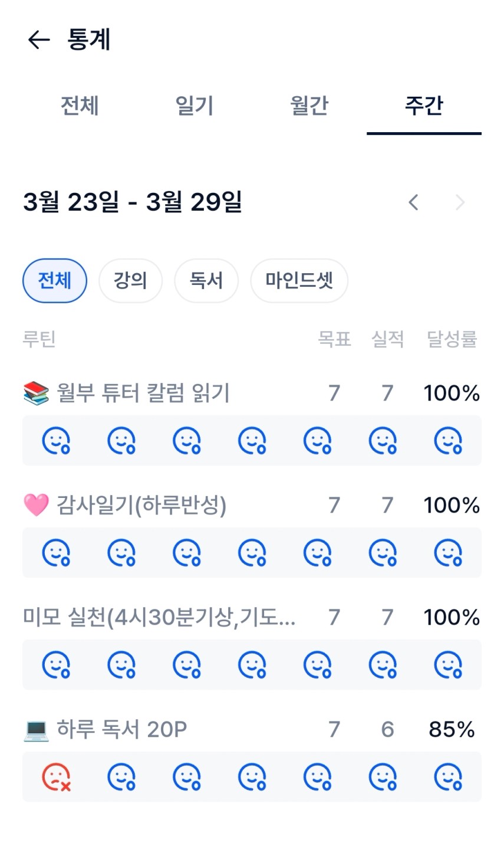This screenshot has height=859, width=504.
Task: Open the 전체 statistics tab
Action: click(80, 106)
